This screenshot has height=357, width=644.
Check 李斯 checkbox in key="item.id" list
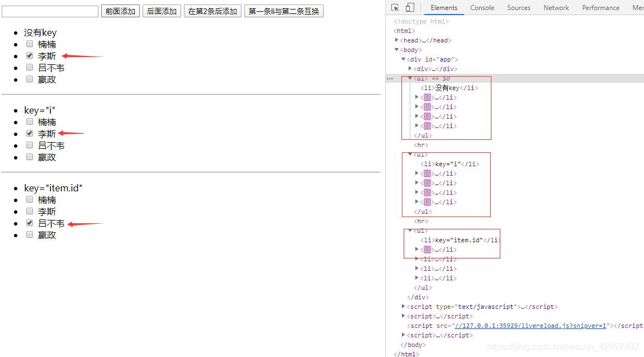30,211
